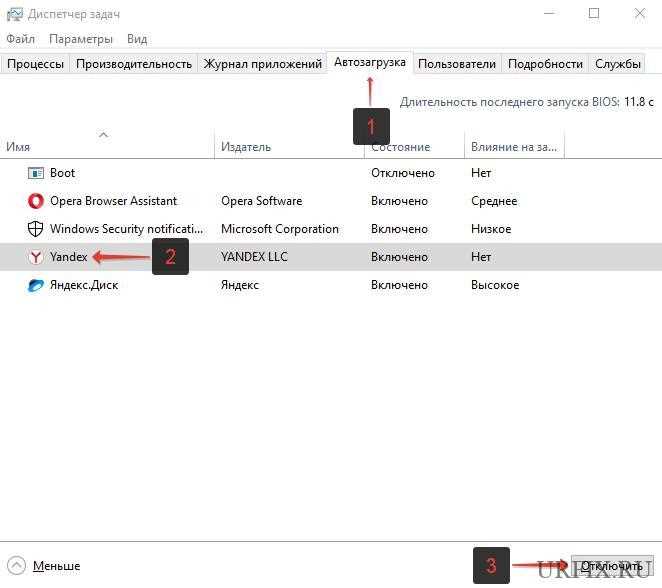This screenshot has width=662, height=588.
Task: Click the Отключено status of Boot
Action: (x=403, y=173)
